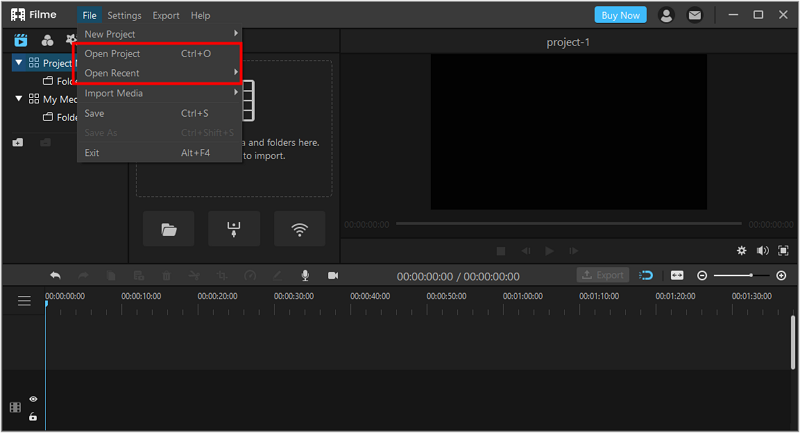
Task: Click the camera record icon in the toolbar
Action: 333,275
